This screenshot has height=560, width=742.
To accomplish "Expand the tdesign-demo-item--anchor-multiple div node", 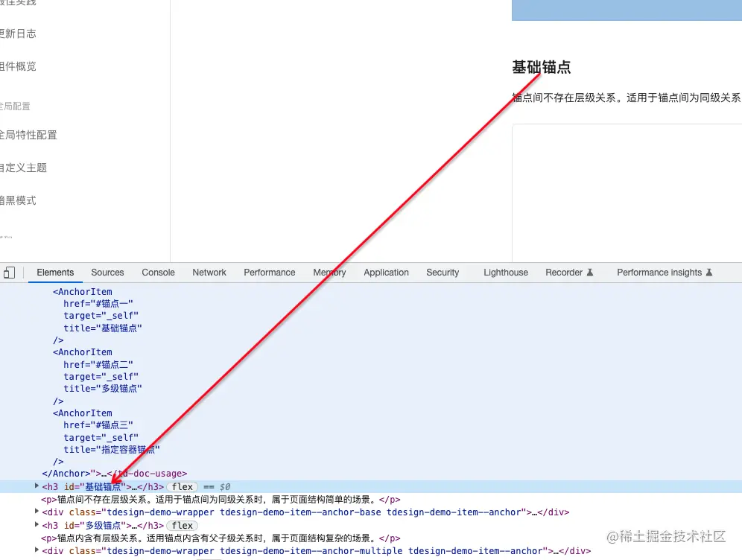I will click(37, 550).
